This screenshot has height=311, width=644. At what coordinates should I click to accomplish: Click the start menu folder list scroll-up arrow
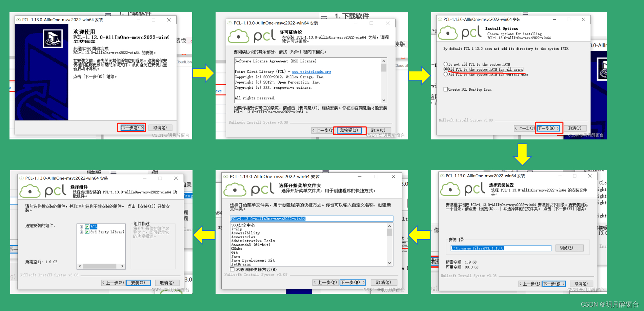click(389, 226)
